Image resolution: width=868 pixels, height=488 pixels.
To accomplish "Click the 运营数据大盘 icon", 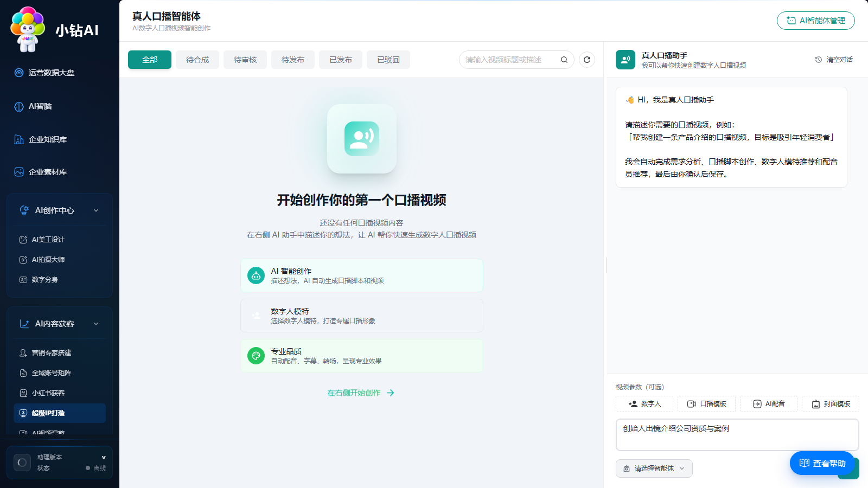I will (19, 73).
